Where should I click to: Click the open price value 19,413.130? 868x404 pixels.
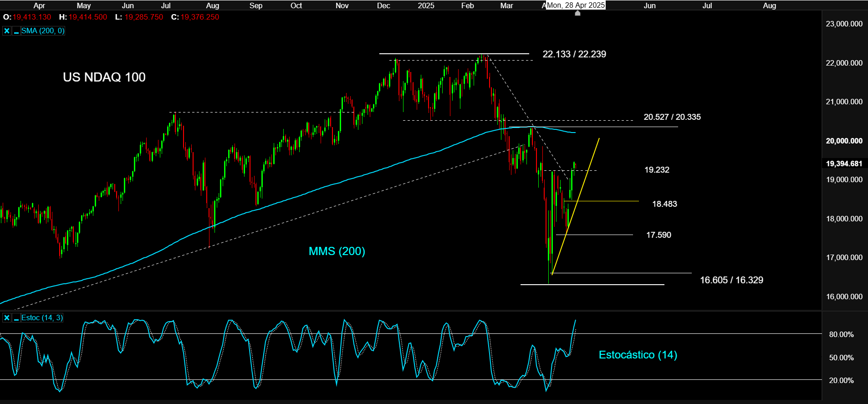coord(32,17)
